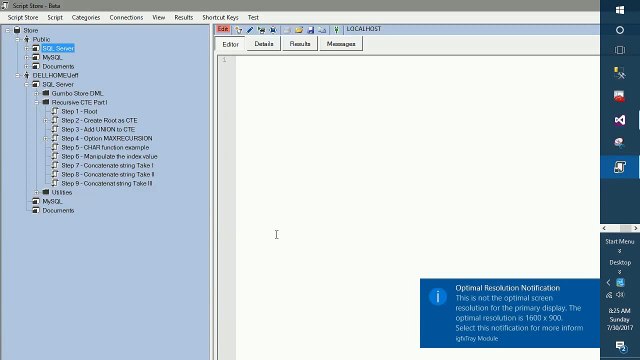Select Step 6 - Manipulate the index value
Image resolution: width=640 pixels, height=360 pixels.
(109, 156)
